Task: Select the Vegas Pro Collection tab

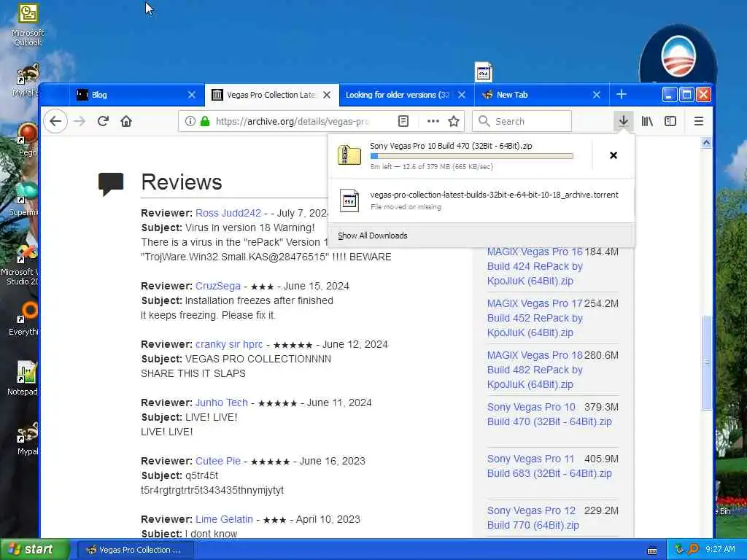Action: tap(272, 95)
